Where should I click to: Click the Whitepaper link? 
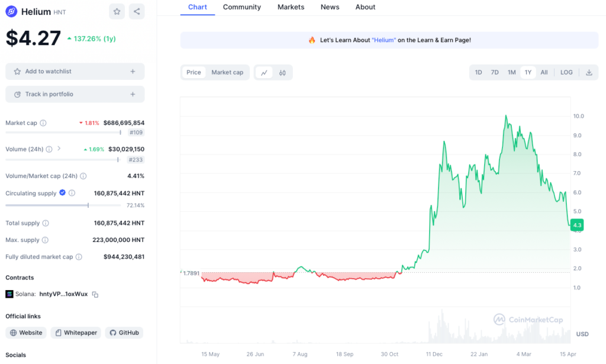75,333
